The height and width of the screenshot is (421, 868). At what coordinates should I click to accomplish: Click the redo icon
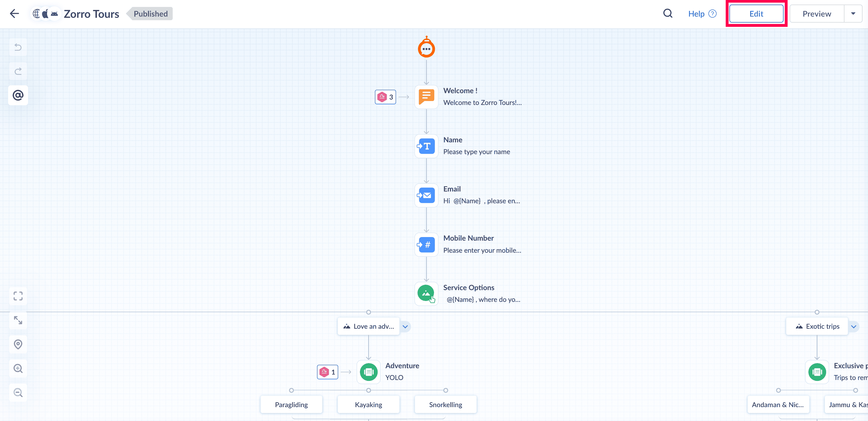click(18, 71)
